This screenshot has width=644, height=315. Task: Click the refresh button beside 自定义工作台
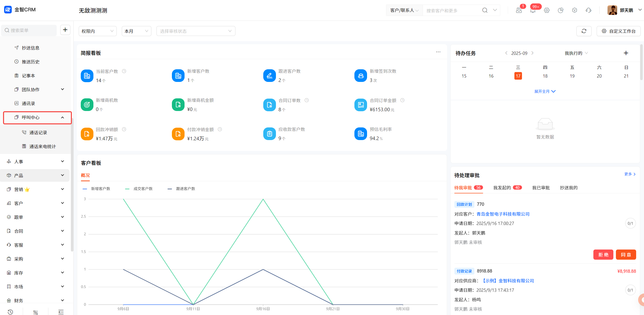coord(584,31)
